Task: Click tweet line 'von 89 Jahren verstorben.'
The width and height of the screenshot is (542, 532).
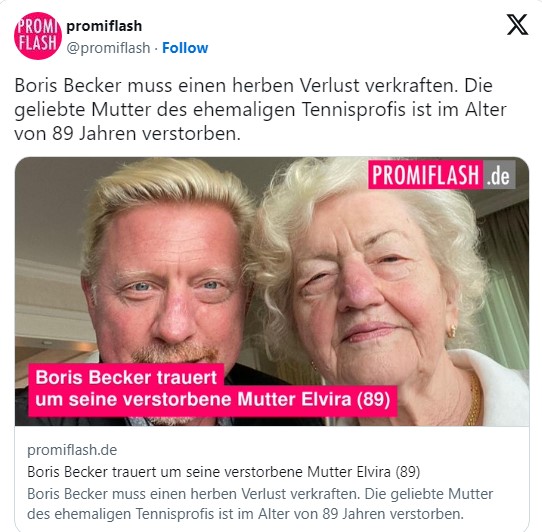Action: [x=127, y=134]
